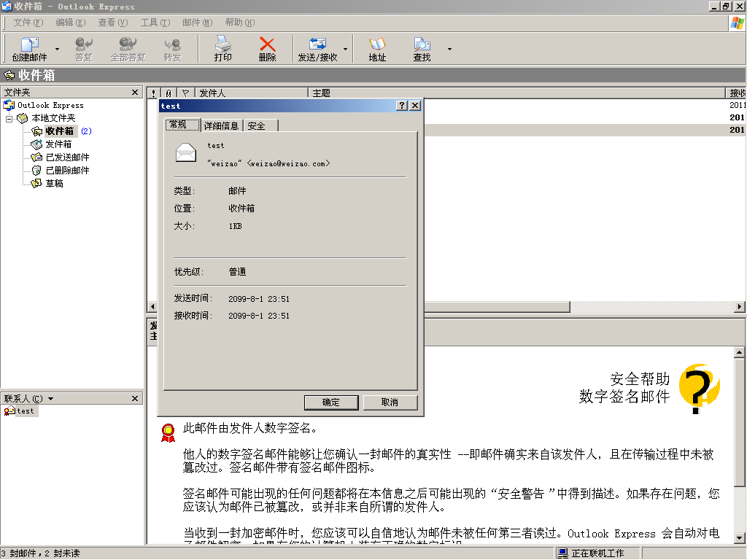Screen dimensions: 747x560
Task: Open the 帮助(H) menu
Action: 239,23
